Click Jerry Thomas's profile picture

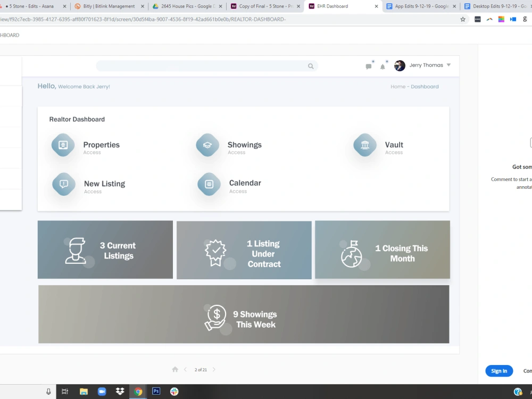(x=400, y=65)
